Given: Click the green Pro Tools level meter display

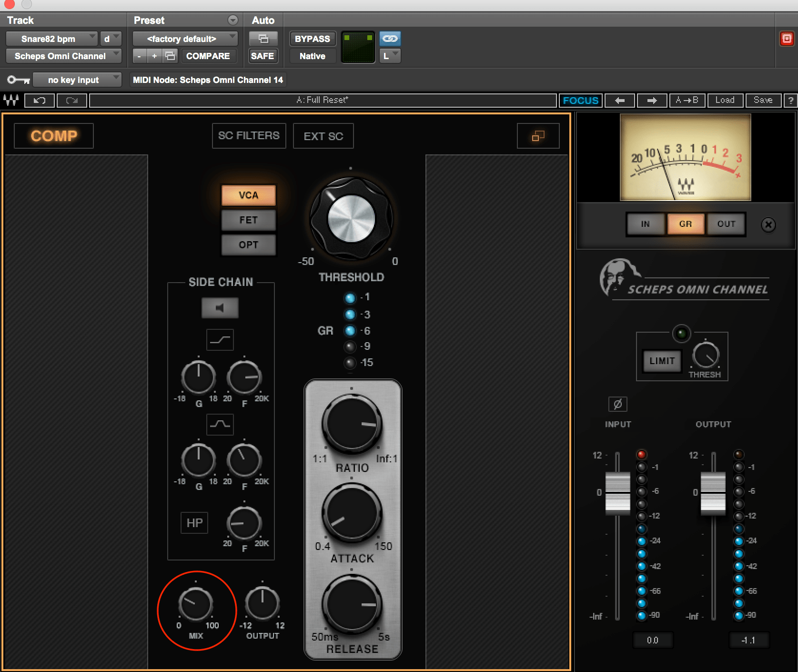Looking at the screenshot, I should pos(358,47).
